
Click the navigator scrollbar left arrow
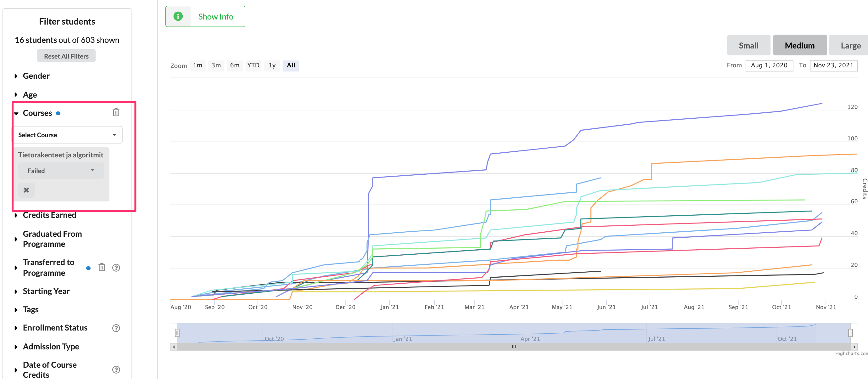coord(174,347)
